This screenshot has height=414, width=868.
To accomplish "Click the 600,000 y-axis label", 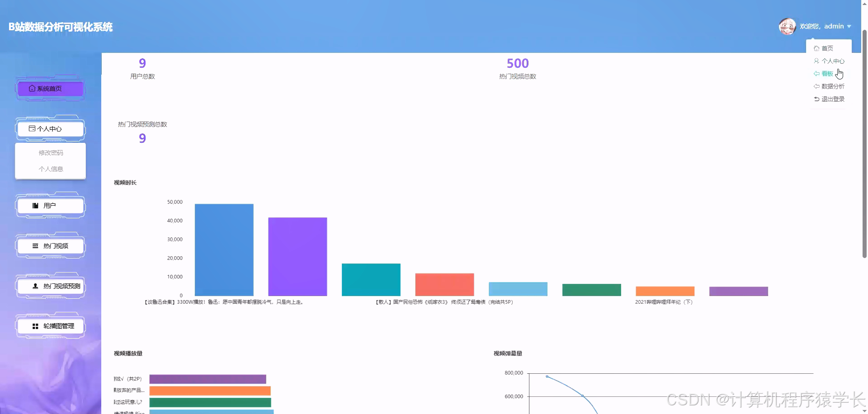I will click(x=514, y=396).
